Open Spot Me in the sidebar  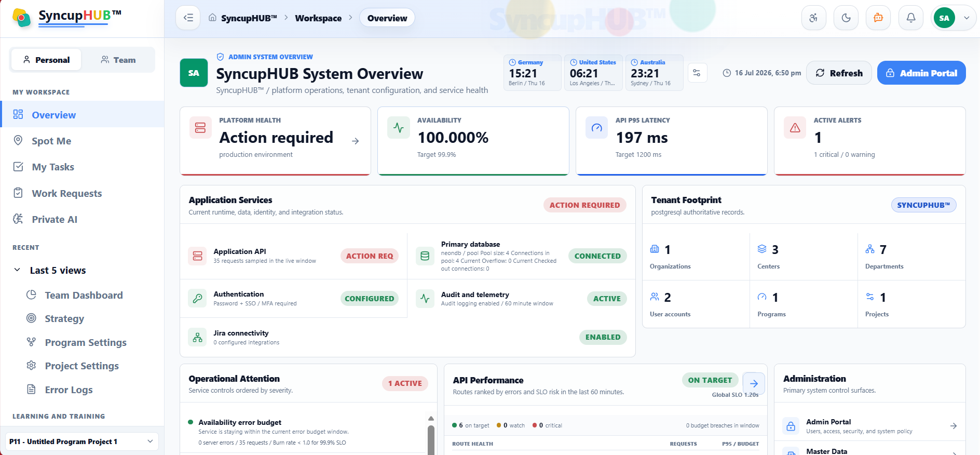pyautogui.click(x=82, y=141)
